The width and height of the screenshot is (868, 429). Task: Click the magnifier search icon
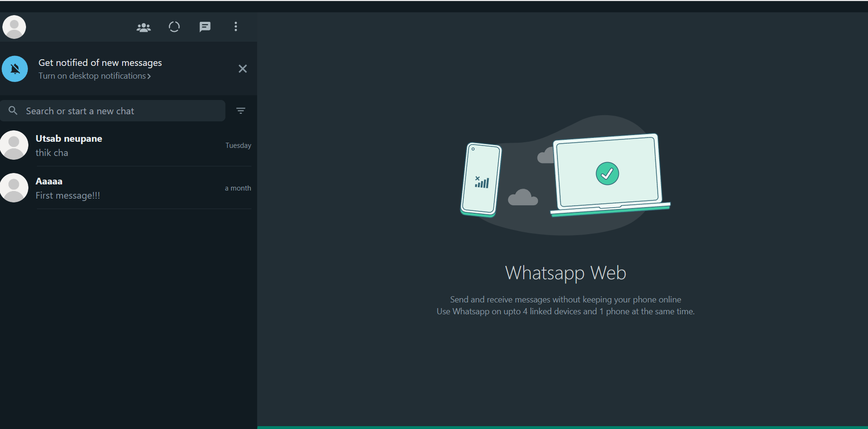(13, 110)
